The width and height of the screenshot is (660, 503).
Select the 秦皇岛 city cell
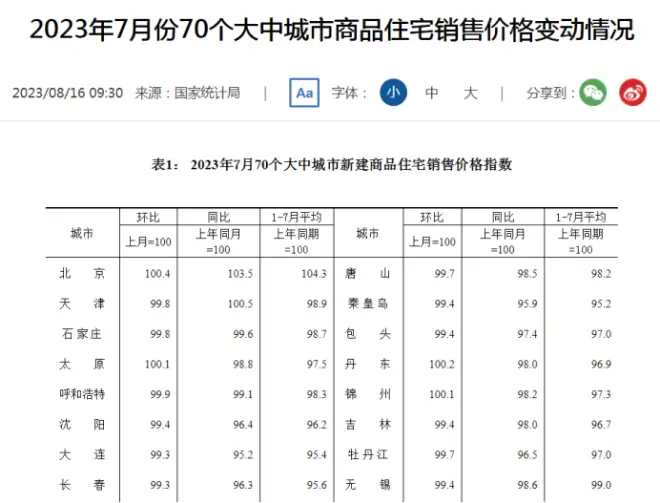367,304
